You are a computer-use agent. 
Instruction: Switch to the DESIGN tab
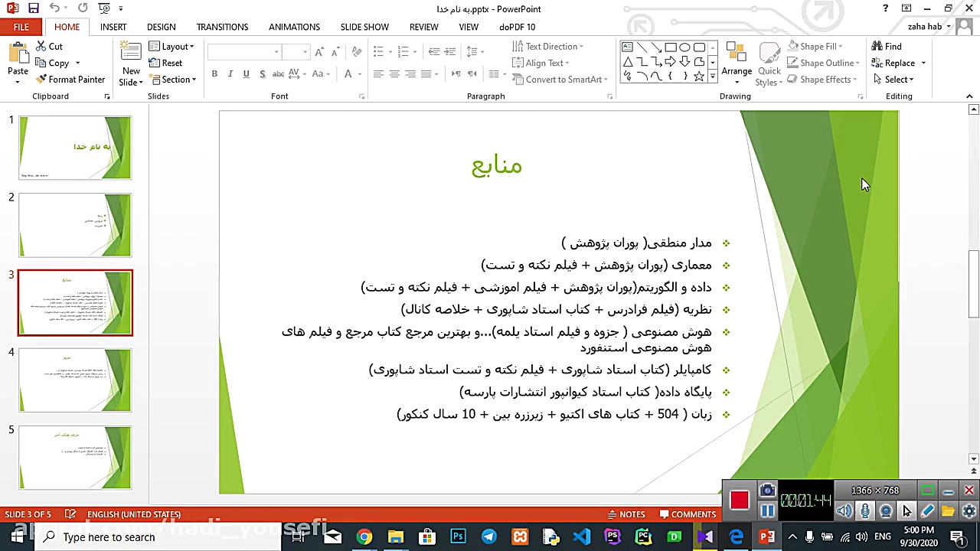(x=161, y=27)
